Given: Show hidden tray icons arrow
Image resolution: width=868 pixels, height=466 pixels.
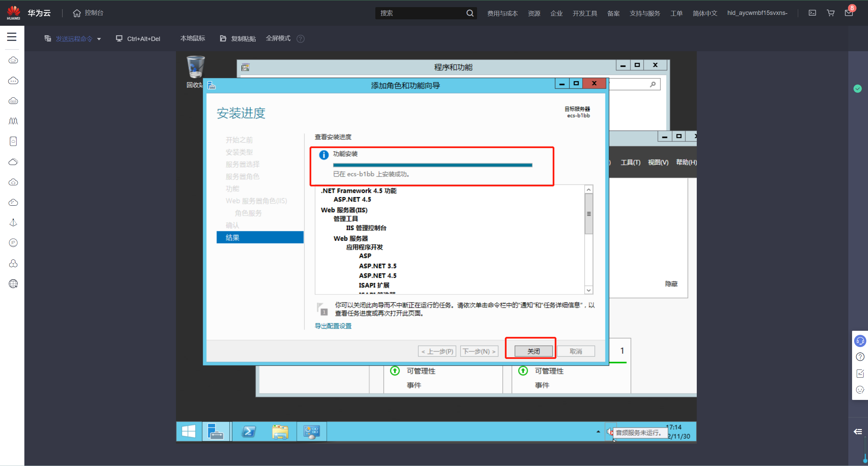Looking at the screenshot, I should point(598,431).
